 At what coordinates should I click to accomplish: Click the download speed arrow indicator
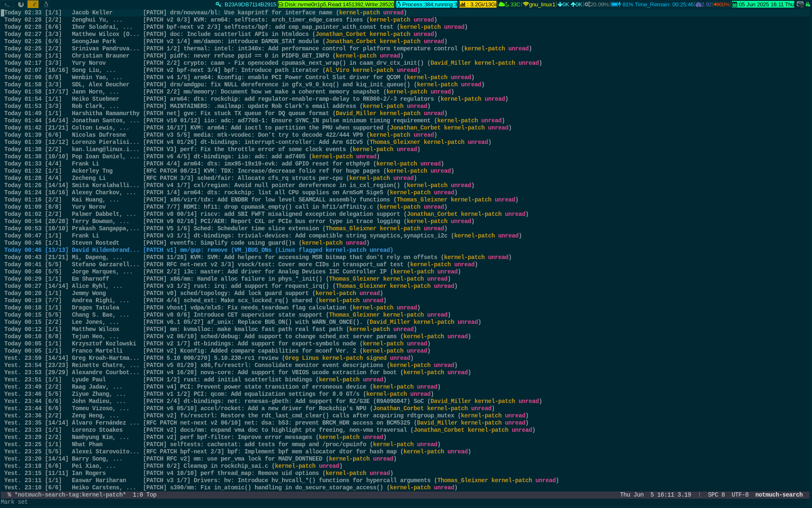563,4
